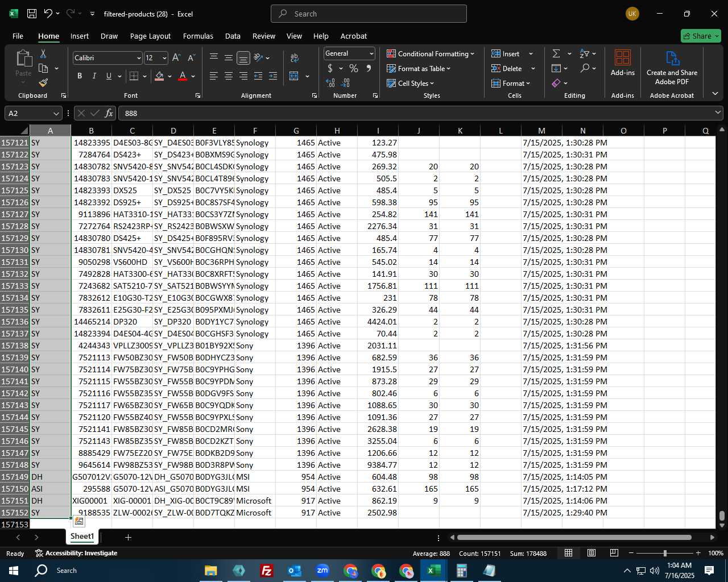The height and width of the screenshot is (582, 728).
Task: Toggle Align Left
Action: click(x=214, y=76)
